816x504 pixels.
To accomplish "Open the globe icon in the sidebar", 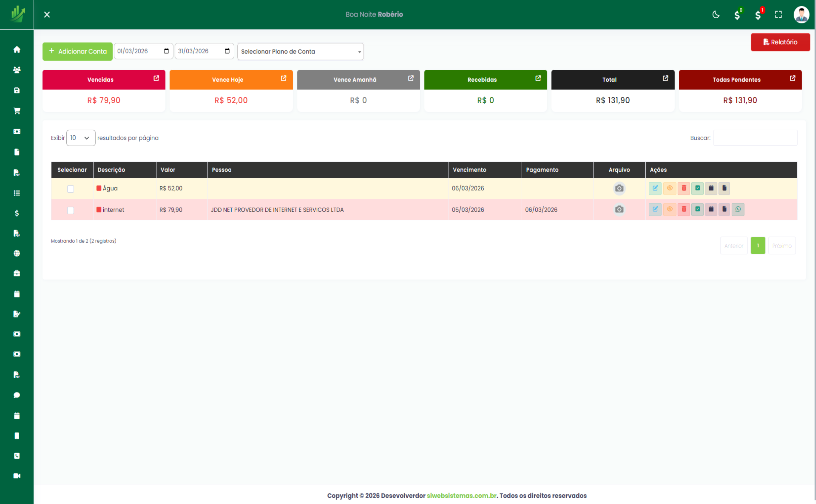I will pyautogui.click(x=17, y=253).
